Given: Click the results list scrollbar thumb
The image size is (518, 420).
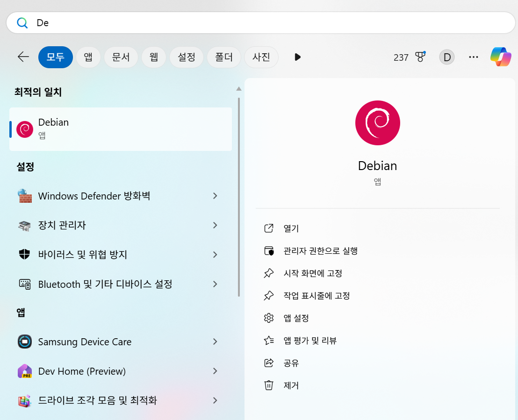Looking at the screenshot, I should tap(239, 197).
